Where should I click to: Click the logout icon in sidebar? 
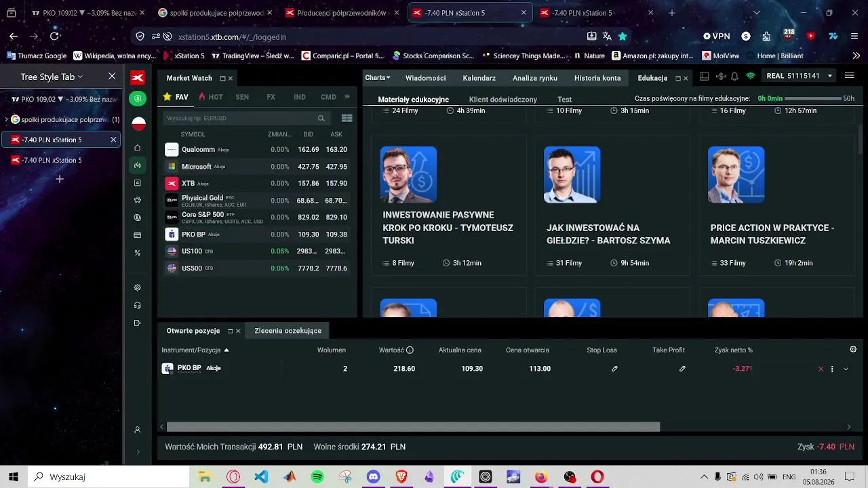point(138,323)
